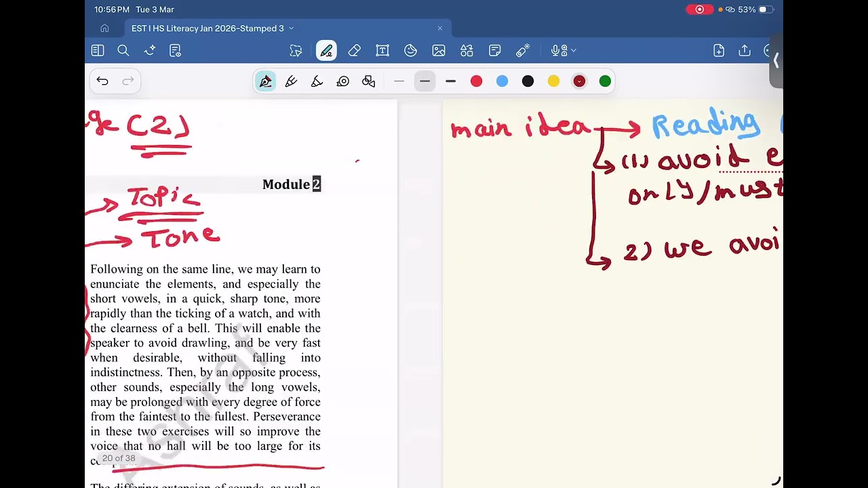Pick the yellow pen color
This screenshot has height=488, width=868.
[553, 81]
